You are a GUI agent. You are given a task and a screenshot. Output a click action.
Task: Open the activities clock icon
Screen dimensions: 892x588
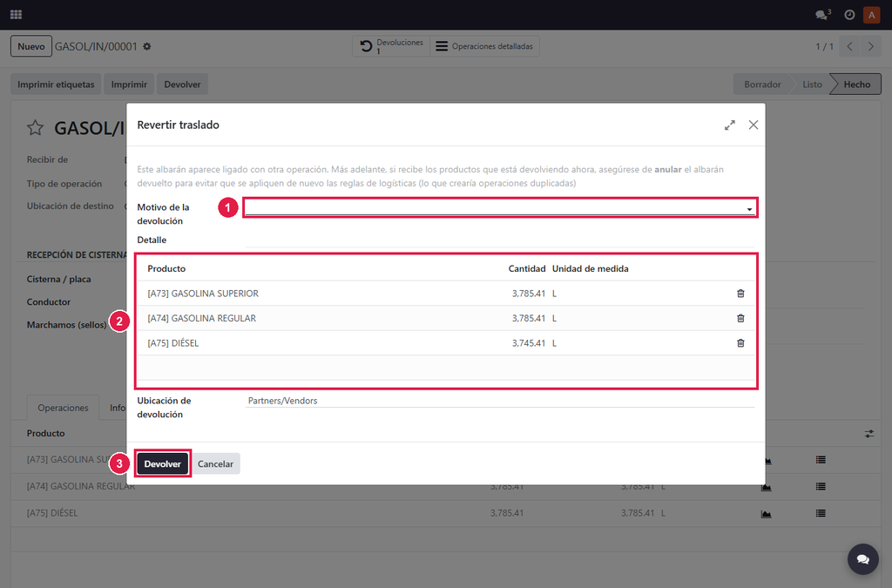pos(849,15)
